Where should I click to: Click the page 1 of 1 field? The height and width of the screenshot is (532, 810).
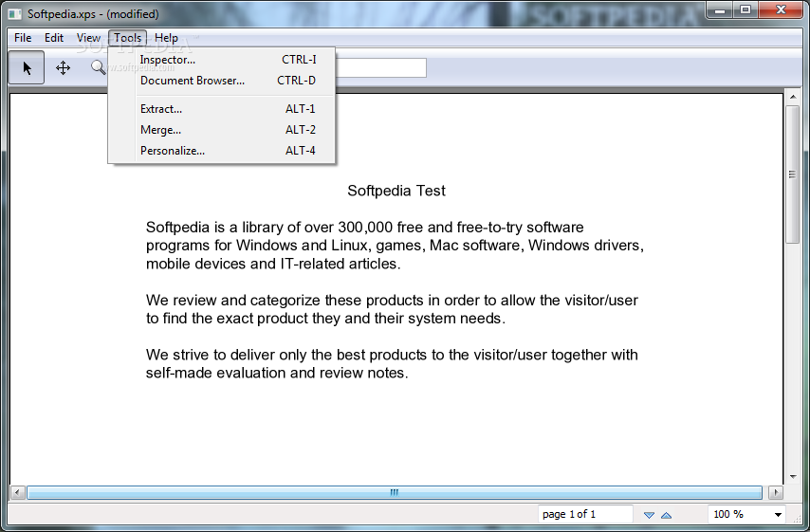pyautogui.click(x=585, y=514)
